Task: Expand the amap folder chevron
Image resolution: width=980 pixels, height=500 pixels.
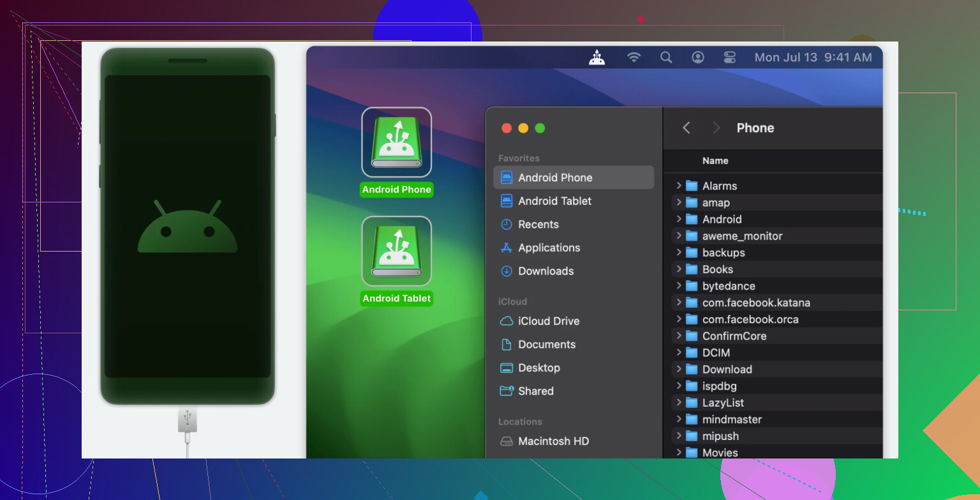Action: 678,202
